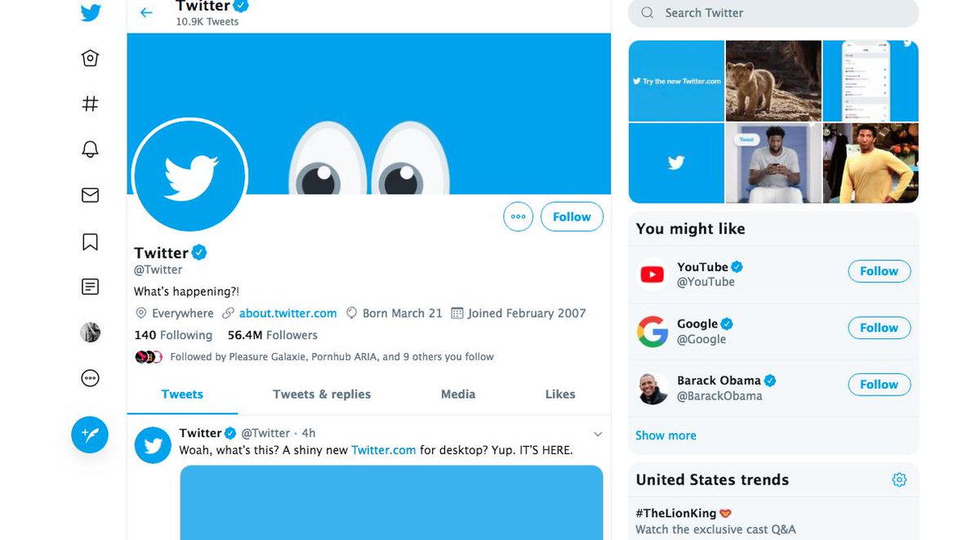
Task: Switch to Tweets & replies tab
Action: pyautogui.click(x=322, y=394)
